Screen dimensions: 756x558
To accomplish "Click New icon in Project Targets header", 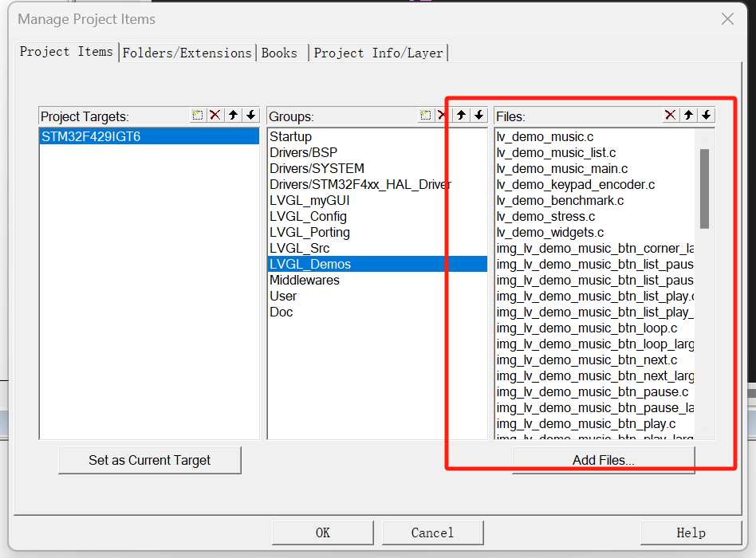I will (198, 116).
